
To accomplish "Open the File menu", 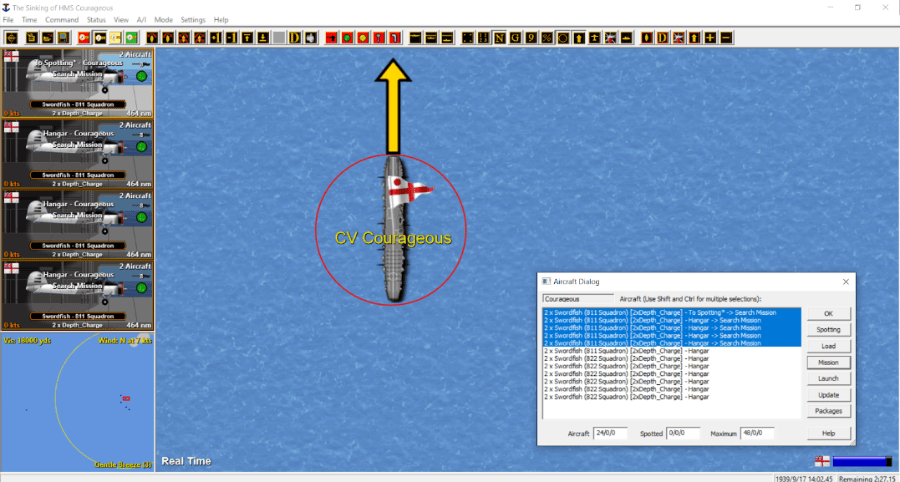I will coord(8,20).
